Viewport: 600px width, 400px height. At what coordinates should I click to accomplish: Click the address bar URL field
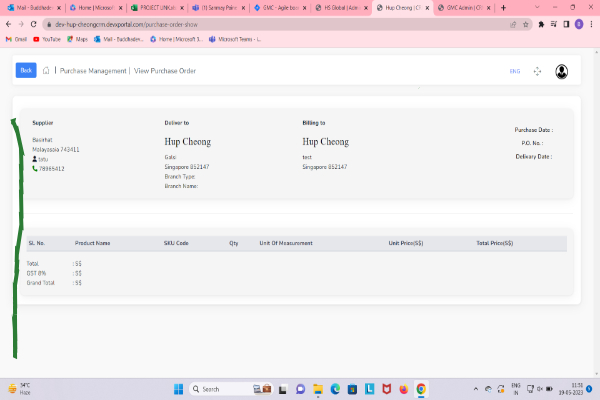click(250, 23)
